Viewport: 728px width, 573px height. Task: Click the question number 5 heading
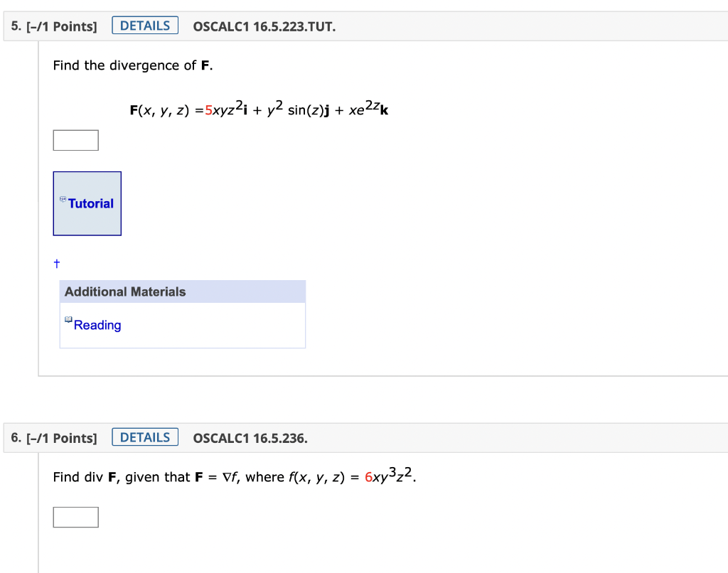(13, 26)
